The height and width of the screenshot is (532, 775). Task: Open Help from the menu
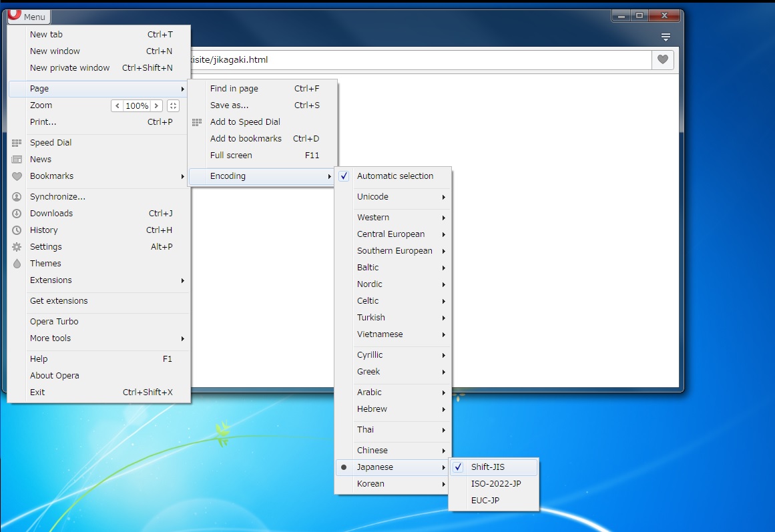(x=99, y=359)
